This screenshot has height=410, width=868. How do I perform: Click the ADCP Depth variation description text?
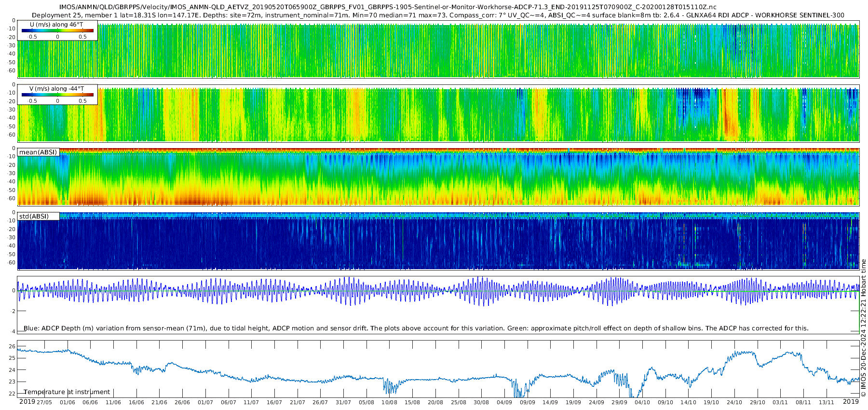[x=416, y=328]
